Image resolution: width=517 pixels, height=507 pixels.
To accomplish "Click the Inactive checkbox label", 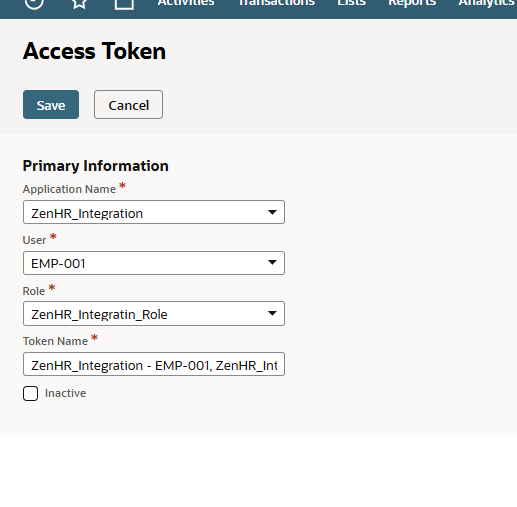I will point(65,393).
